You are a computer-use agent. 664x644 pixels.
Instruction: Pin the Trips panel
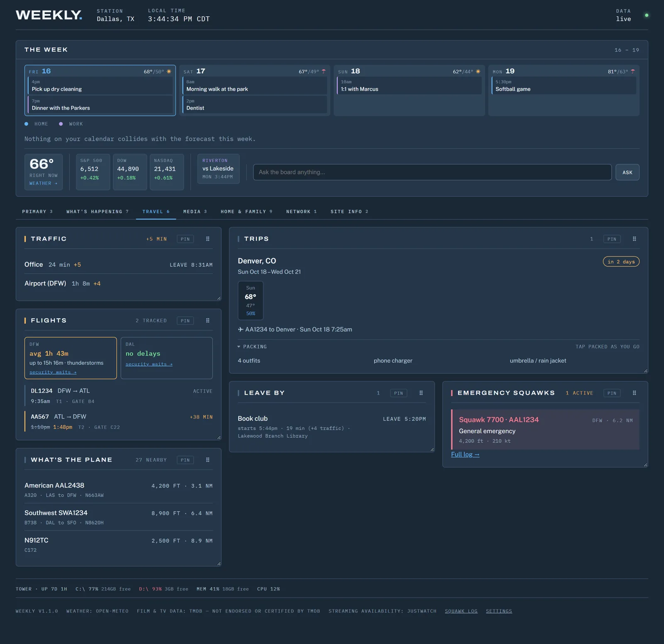point(612,239)
